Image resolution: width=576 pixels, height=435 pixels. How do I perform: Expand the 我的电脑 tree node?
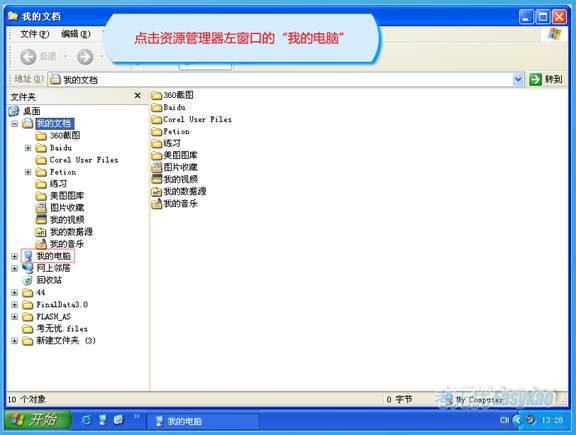14,256
